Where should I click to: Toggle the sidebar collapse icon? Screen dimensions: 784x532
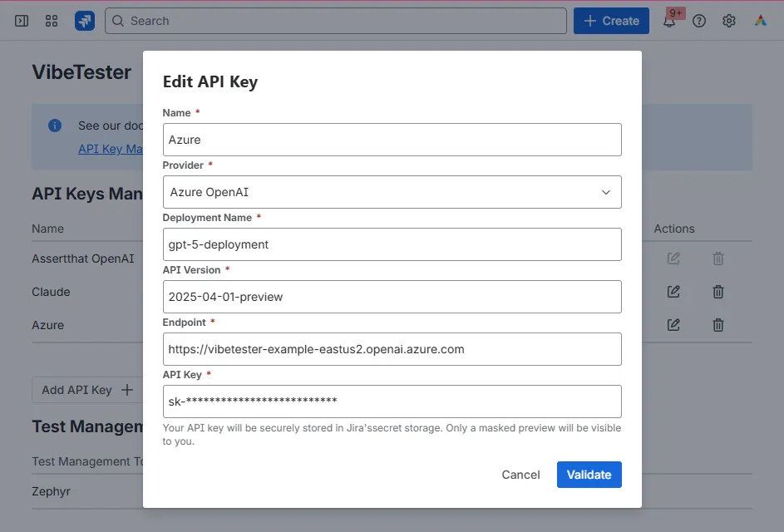click(x=22, y=21)
